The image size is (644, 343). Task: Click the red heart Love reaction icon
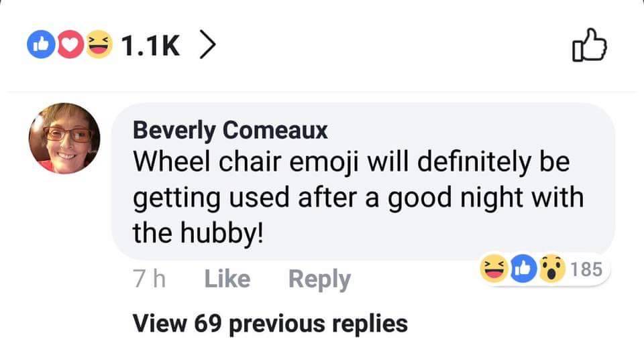(x=68, y=46)
